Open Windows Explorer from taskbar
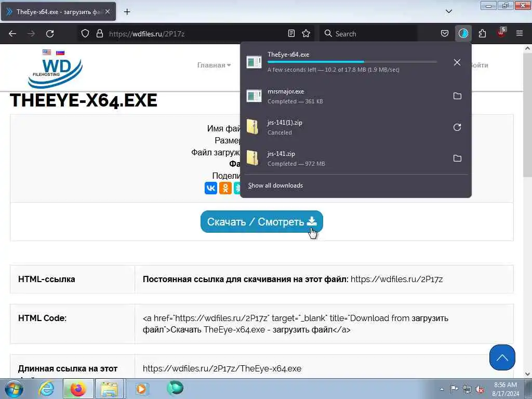 [x=109, y=389]
